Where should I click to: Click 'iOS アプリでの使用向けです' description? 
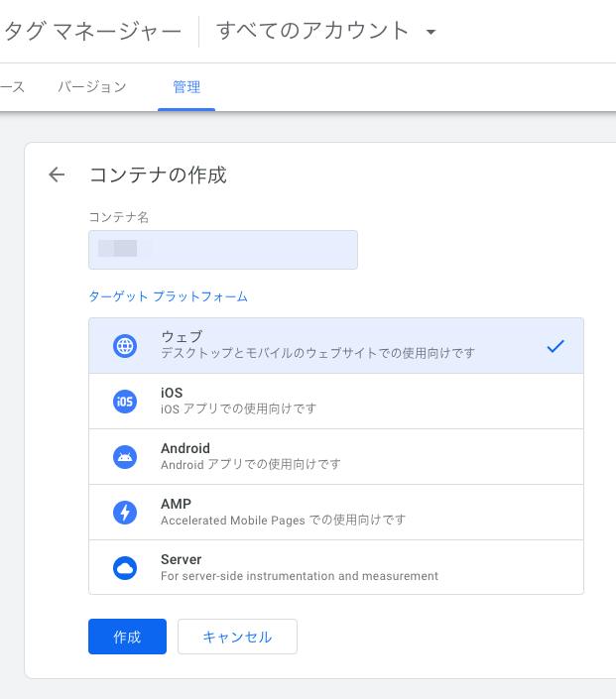[x=239, y=408]
